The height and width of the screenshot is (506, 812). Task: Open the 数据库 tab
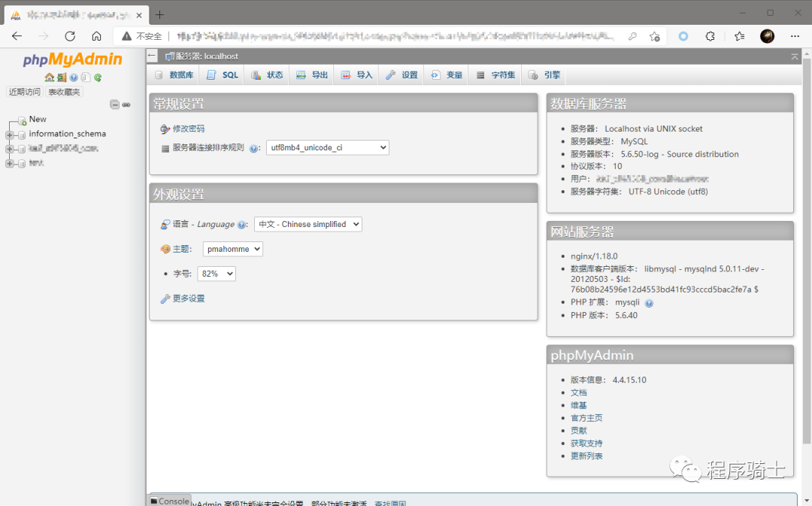(174, 75)
